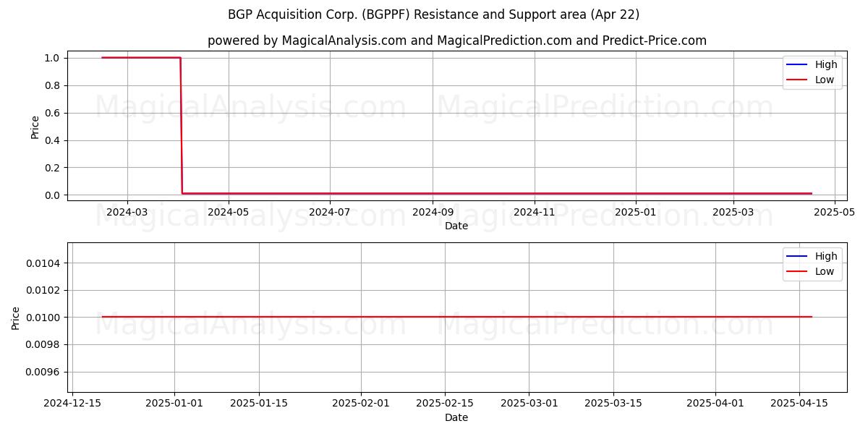Screen dimensions: 868x434
Task: Click the 'Date' x-axis title of the bottom chart
Action: (x=456, y=417)
